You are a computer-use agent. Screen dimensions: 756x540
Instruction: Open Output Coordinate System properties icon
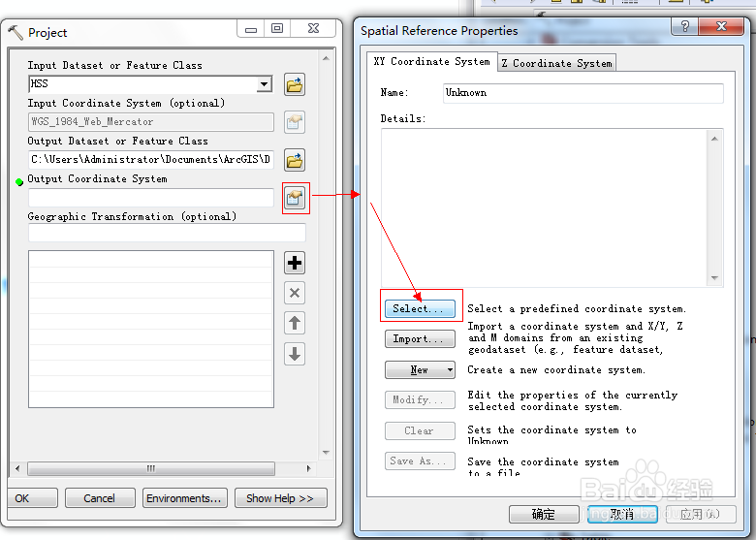[295, 198]
